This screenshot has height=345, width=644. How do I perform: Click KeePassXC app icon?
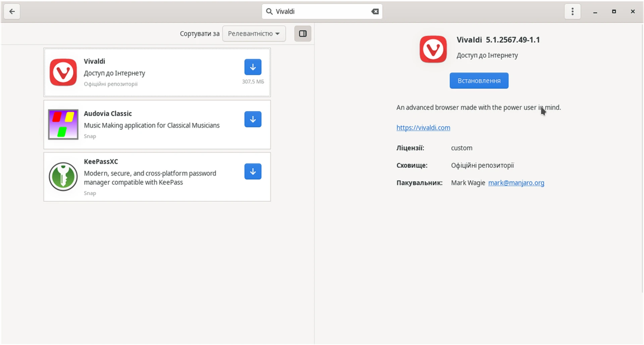click(63, 177)
